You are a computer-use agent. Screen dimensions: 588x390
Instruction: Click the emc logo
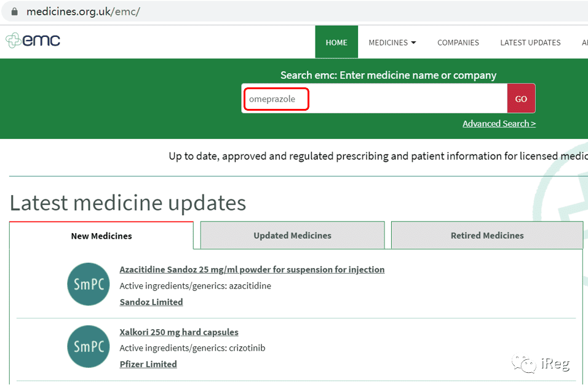(33, 40)
